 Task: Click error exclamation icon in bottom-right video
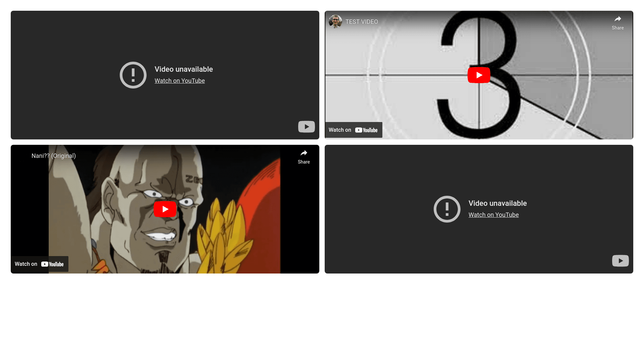click(447, 209)
